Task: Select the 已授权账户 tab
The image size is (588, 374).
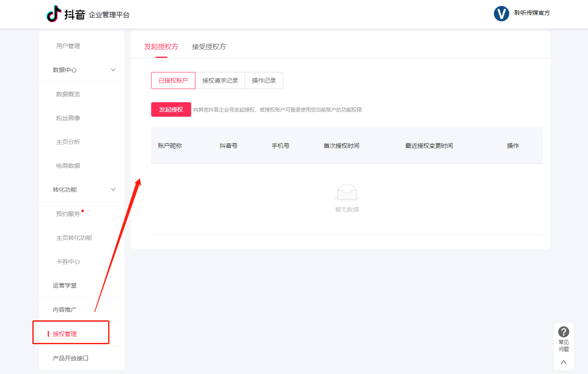Action: 173,81
